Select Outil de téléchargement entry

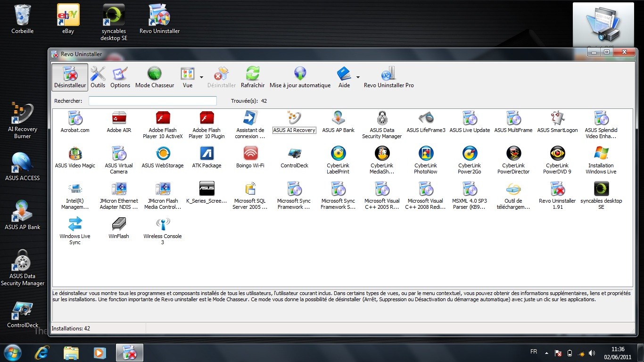[513, 196]
